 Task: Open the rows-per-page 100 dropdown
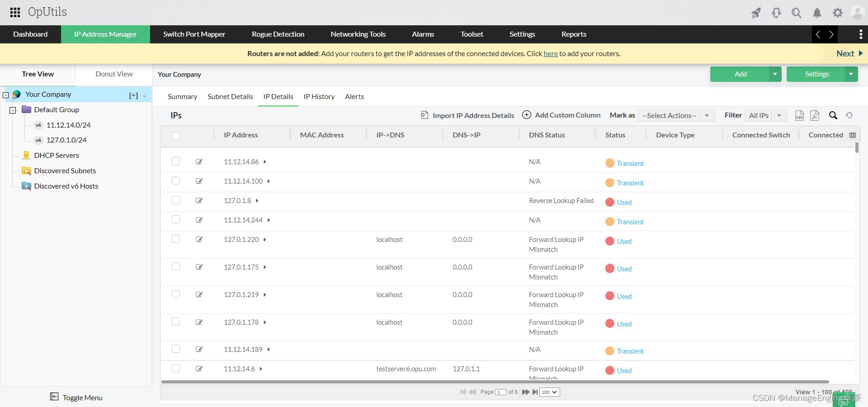(550, 392)
